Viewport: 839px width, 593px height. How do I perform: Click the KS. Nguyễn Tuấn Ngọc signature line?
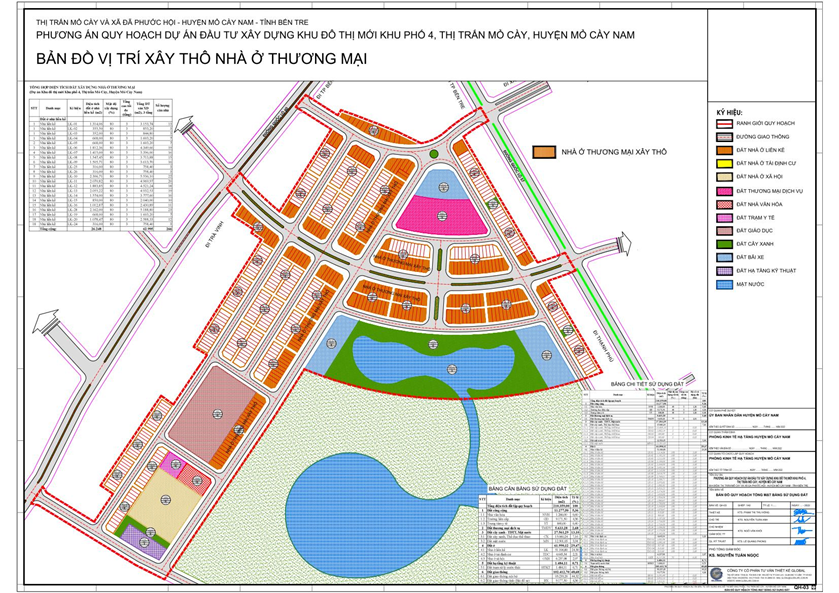[737, 555]
